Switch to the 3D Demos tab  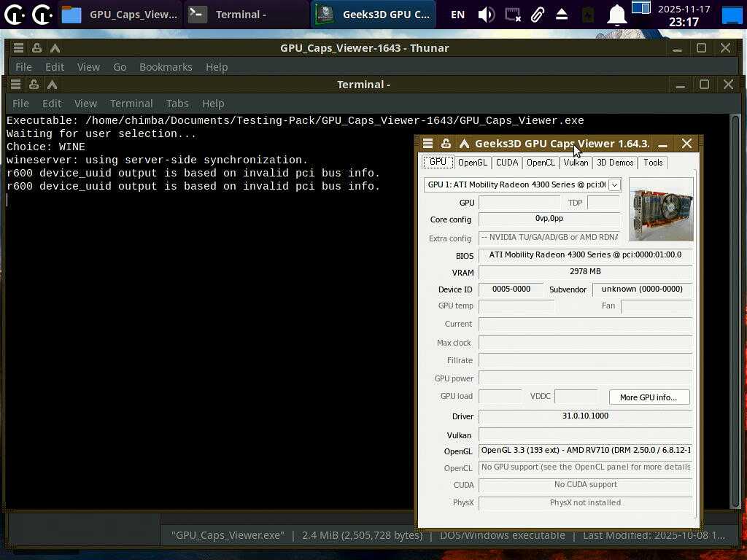pyautogui.click(x=615, y=163)
